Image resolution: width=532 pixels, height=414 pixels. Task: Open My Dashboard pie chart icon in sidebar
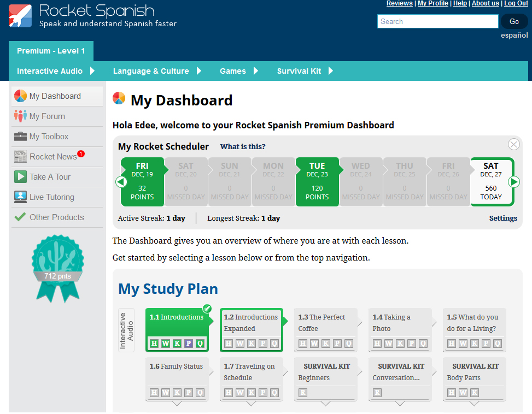coord(20,96)
